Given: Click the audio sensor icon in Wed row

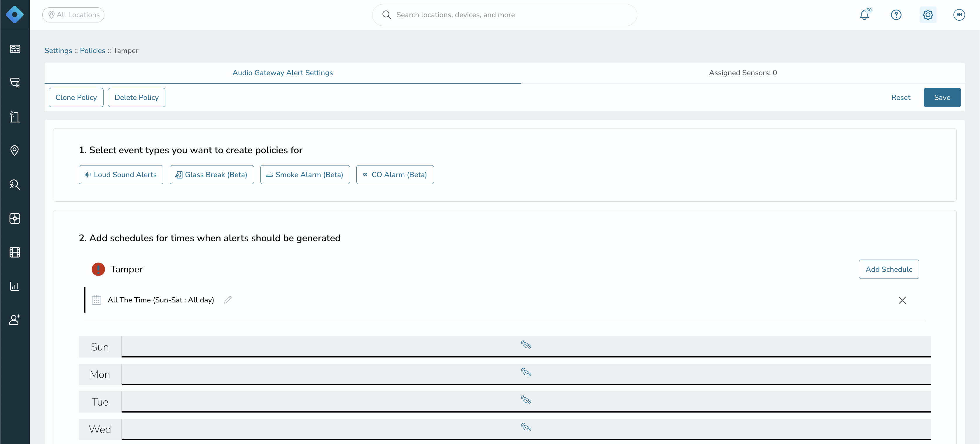Looking at the screenshot, I should click(526, 427).
